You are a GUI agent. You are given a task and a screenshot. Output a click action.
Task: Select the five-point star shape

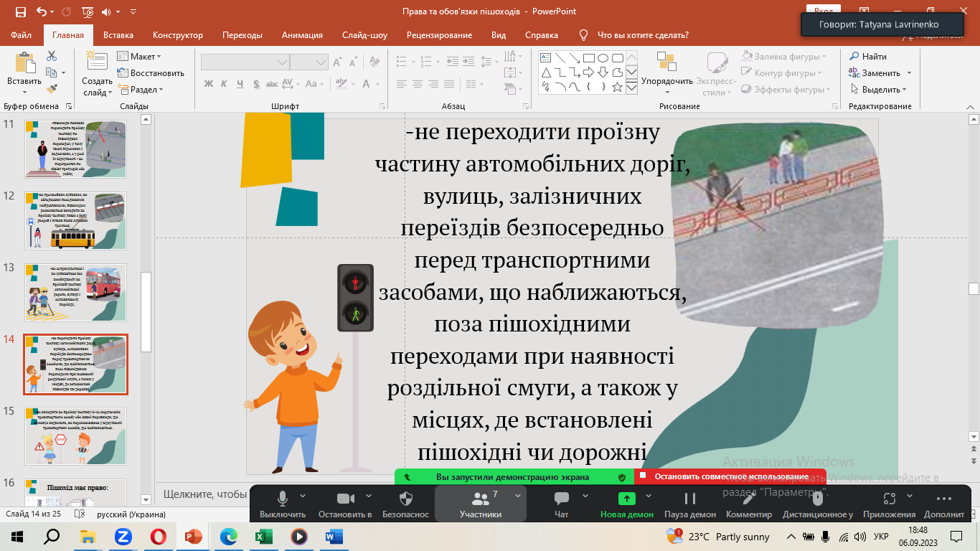[x=617, y=87]
